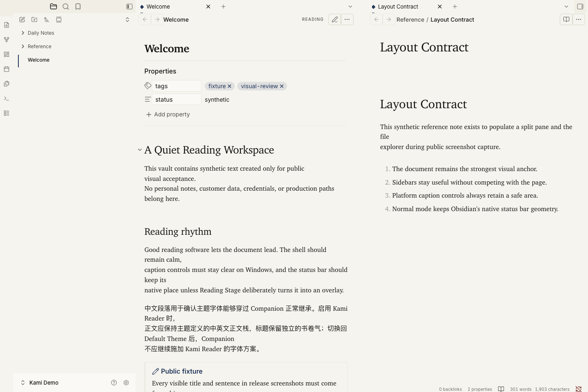Open the help icon beside Kami Demo
This screenshot has width=588, height=392.
114,383
